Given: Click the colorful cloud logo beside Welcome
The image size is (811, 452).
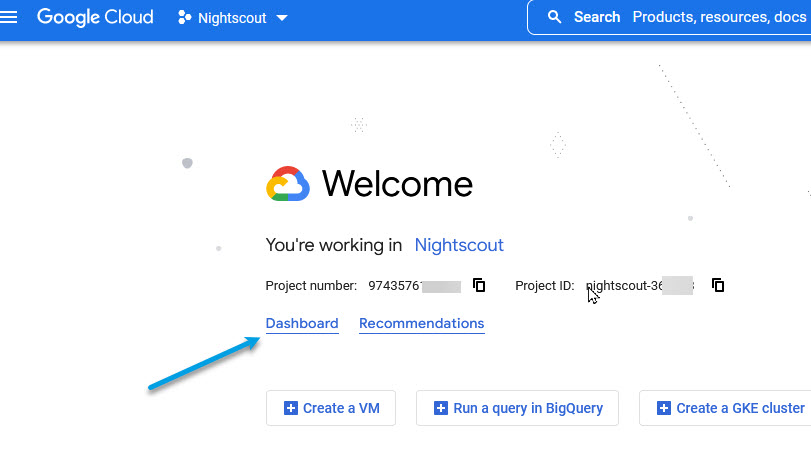Looking at the screenshot, I should point(288,184).
